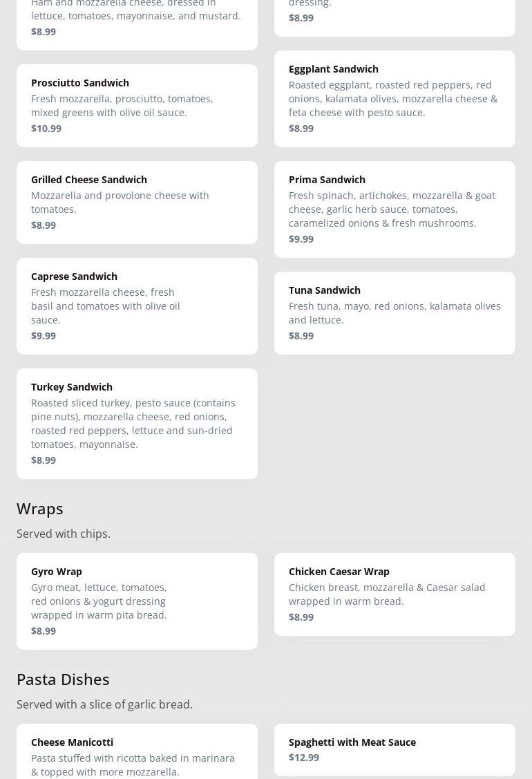Image resolution: width=532 pixels, height=779 pixels.
Task: Click "Served with a slice of garlic bread."
Action: pyautogui.click(x=104, y=704)
